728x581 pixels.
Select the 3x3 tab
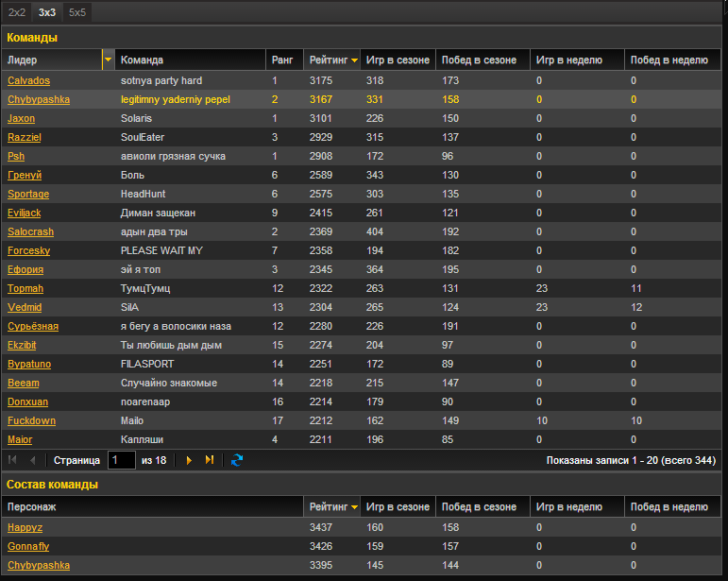point(47,12)
